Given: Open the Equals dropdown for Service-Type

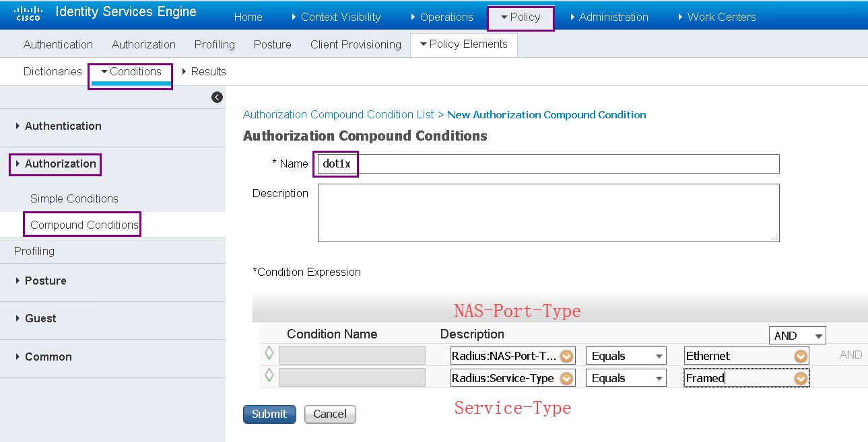Looking at the screenshot, I should click(626, 377).
